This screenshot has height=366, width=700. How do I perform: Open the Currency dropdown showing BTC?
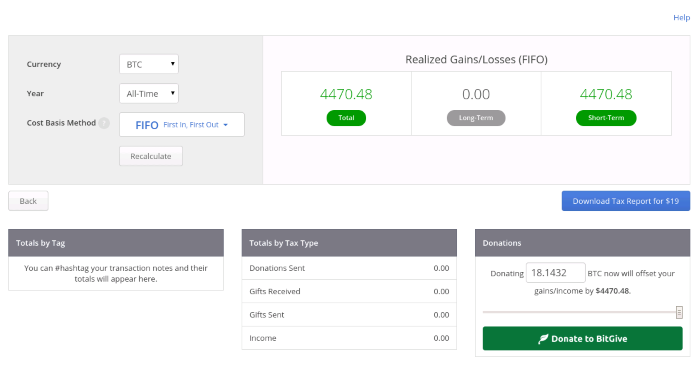click(149, 64)
